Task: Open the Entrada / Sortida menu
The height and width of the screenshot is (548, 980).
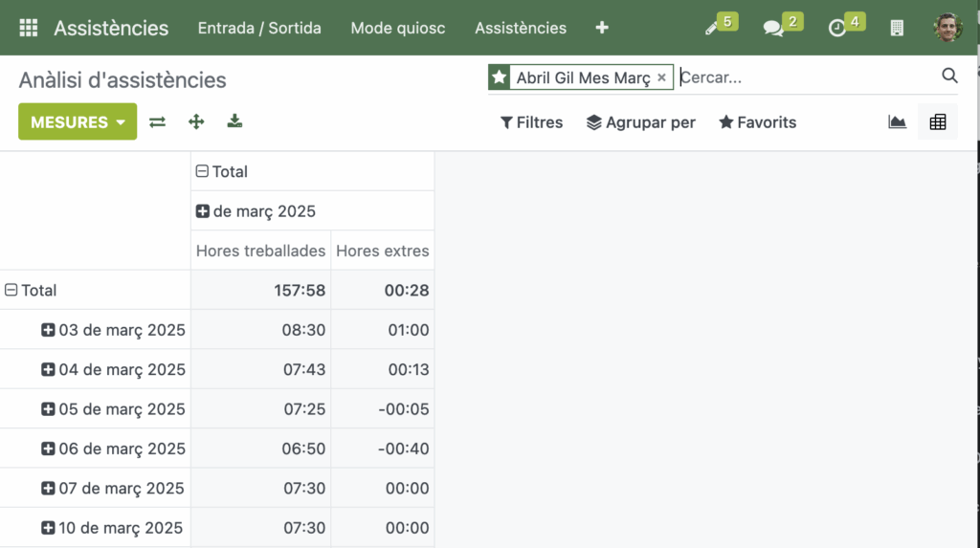Action: pos(259,28)
